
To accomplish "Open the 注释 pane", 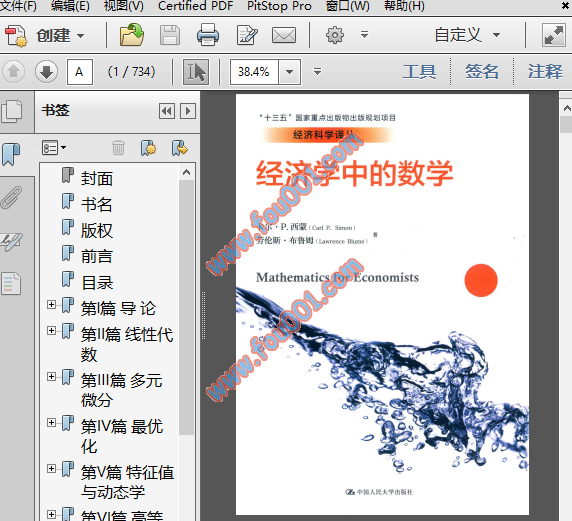I will [545, 72].
